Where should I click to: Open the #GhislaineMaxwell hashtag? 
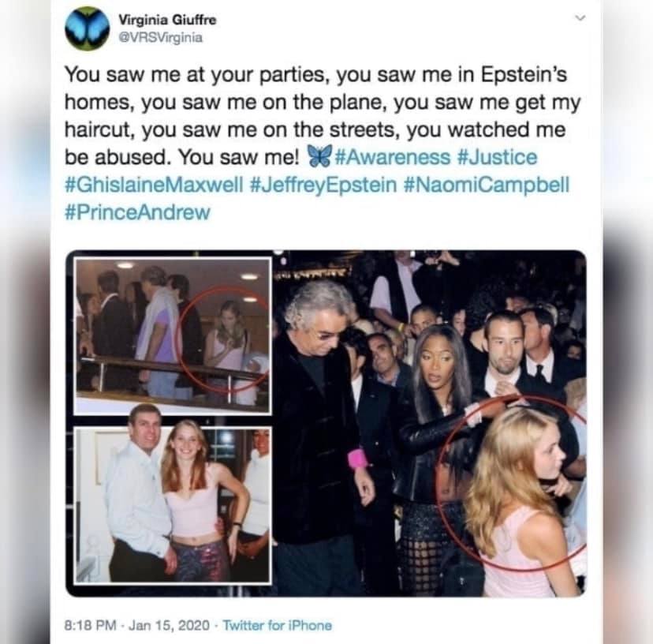click(154, 185)
